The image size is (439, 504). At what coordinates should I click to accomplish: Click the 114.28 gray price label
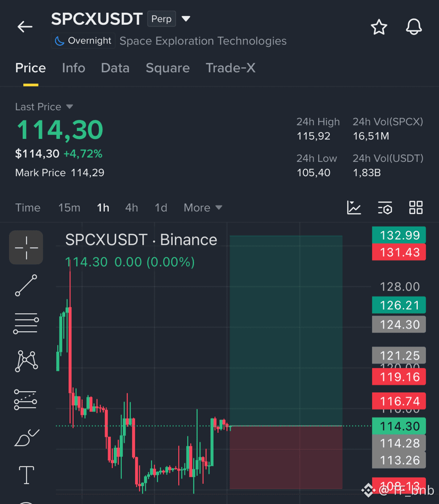point(399,443)
